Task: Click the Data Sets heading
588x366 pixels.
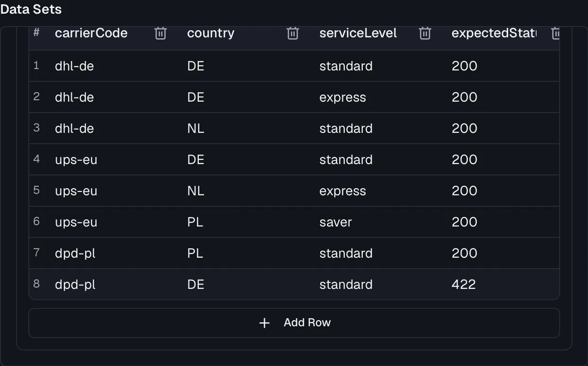Action: coord(31,9)
